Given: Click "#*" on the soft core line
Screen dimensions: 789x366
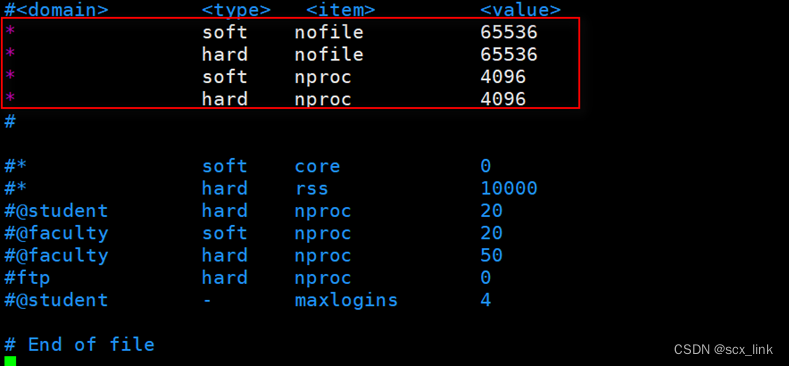Looking at the screenshot, I should (x=15, y=166).
